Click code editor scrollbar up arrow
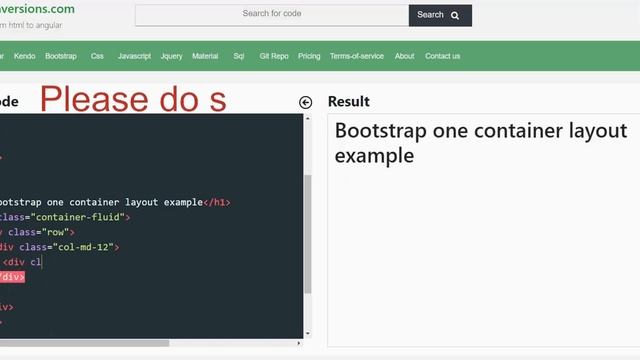Image resolution: width=640 pixels, height=360 pixels. (x=308, y=118)
